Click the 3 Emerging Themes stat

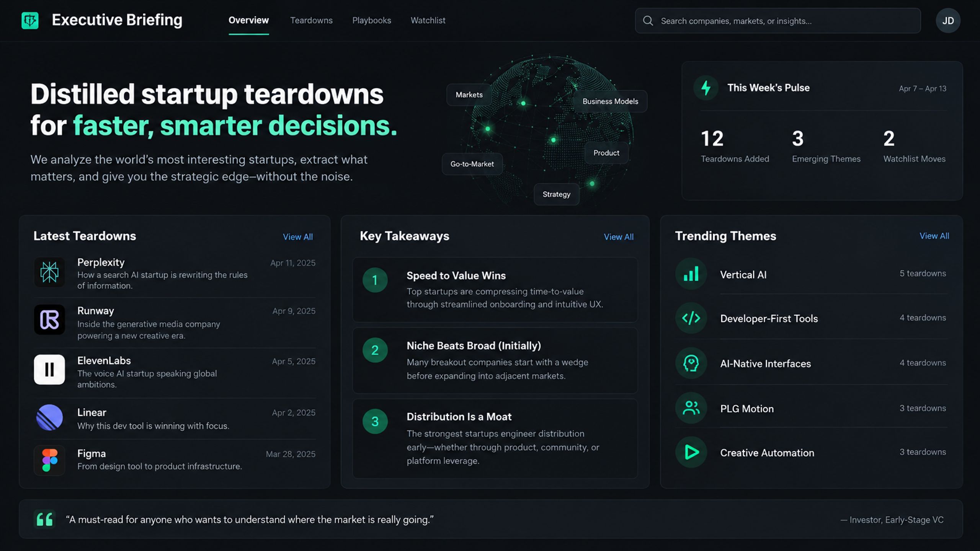(826, 147)
